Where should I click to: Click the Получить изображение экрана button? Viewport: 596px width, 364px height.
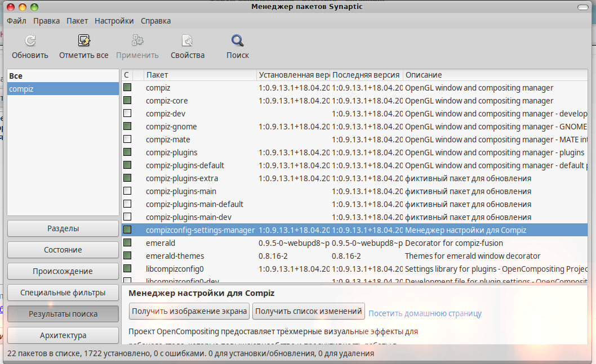[190, 311]
